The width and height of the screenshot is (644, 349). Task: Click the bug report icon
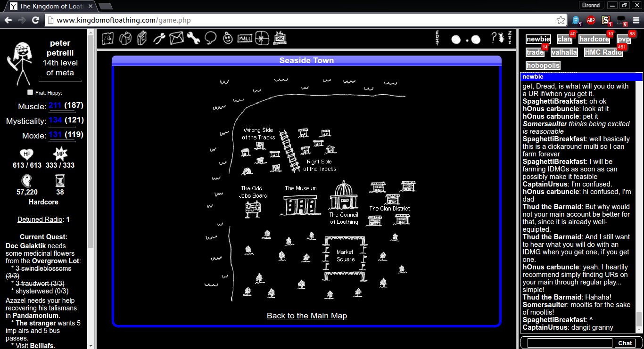502,38
